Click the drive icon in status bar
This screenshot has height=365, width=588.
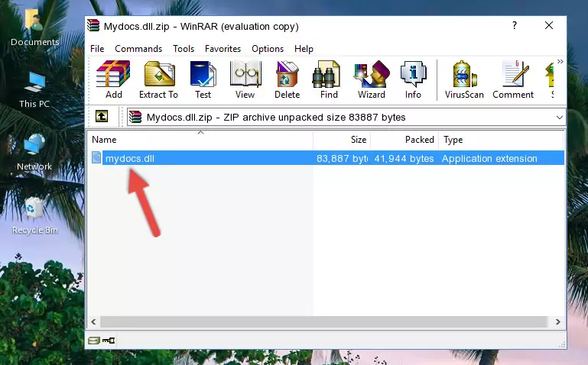tap(94, 341)
